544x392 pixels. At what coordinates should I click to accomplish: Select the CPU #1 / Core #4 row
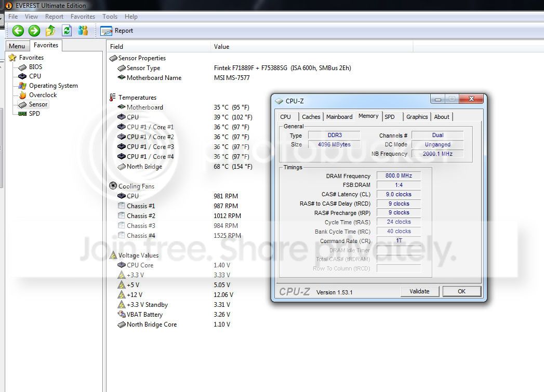[x=183, y=157]
